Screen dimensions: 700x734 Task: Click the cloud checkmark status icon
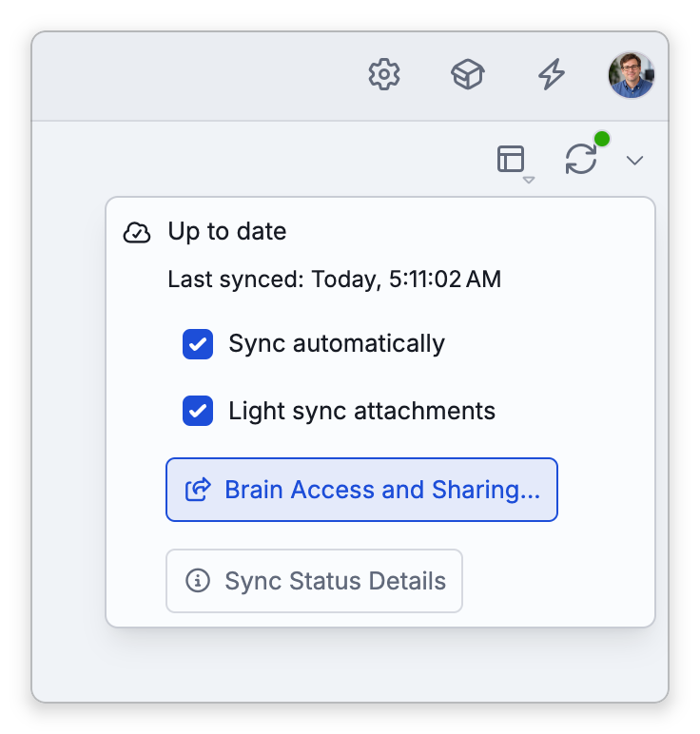point(137,232)
